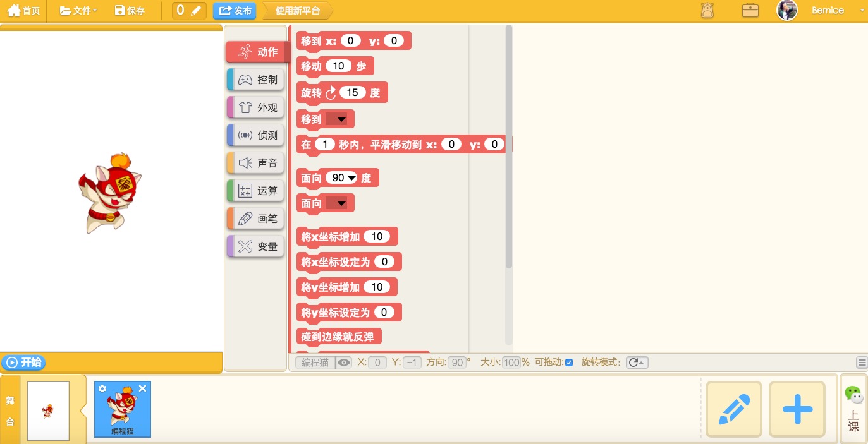The height and width of the screenshot is (444, 868).
Task: Expand the account arrow beside Bernice
Action: point(862,11)
